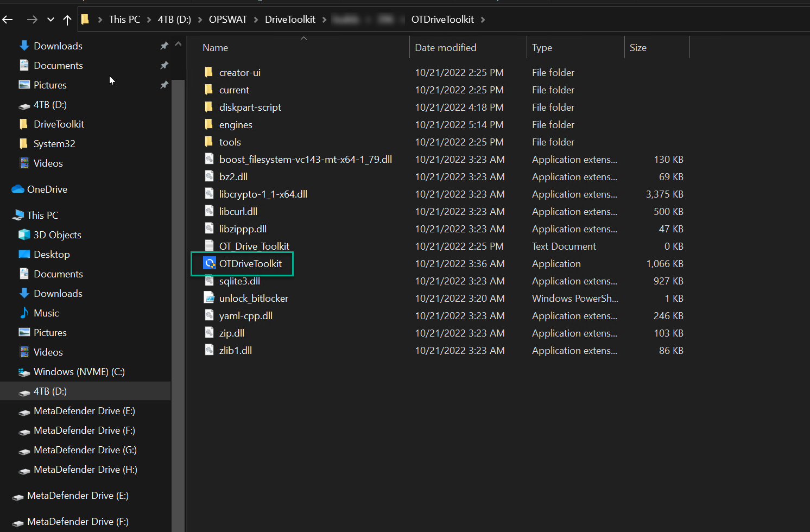
Task: Select the current folder icon
Action: pos(208,90)
